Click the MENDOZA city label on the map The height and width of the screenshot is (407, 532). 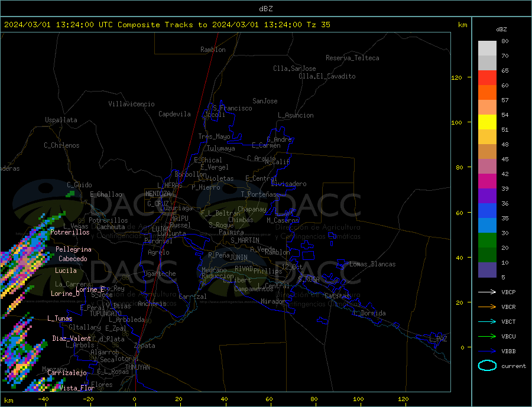(x=158, y=194)
